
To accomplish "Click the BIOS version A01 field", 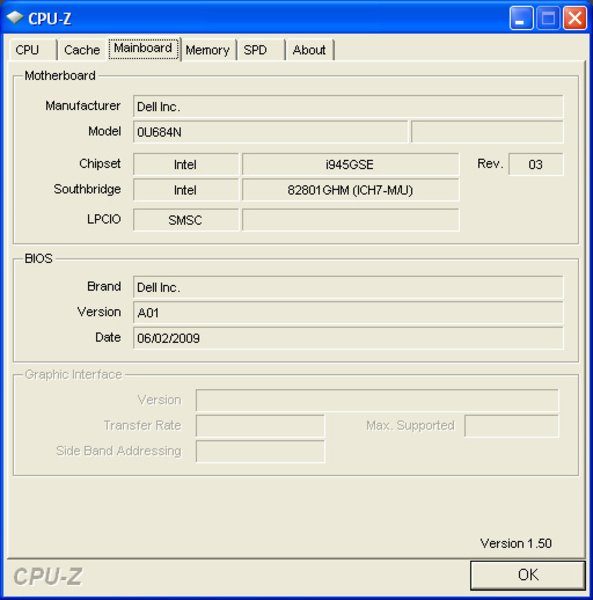I will [x=348, y=313].
